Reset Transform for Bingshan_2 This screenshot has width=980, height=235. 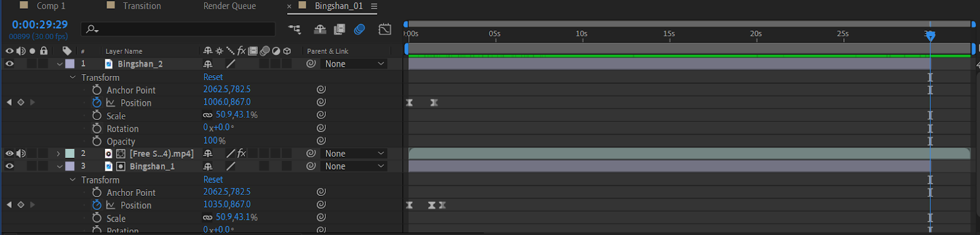pyautogui.click(x=213, y=77)
